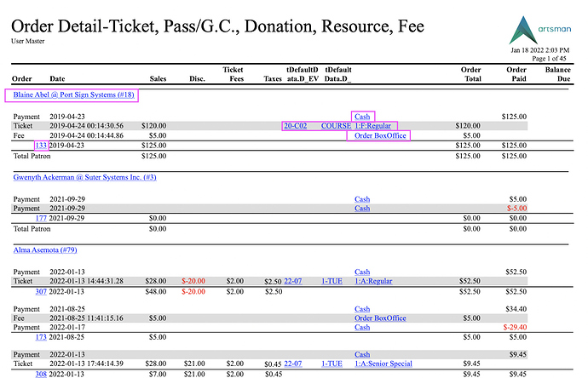The width and height of the screenshot is (588, 378).
Task: Click event code 20-C02 link
Action: coord(295,126)
